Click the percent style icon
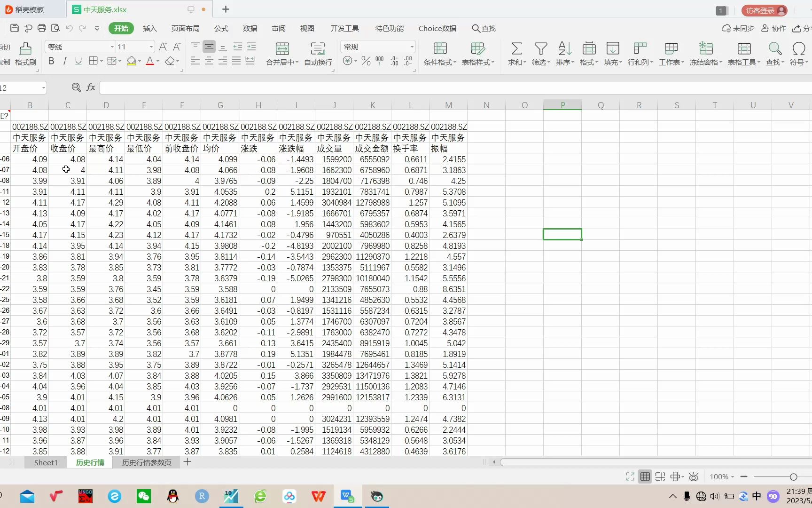This screenshot has height=508, width=812. click(366, 61)
